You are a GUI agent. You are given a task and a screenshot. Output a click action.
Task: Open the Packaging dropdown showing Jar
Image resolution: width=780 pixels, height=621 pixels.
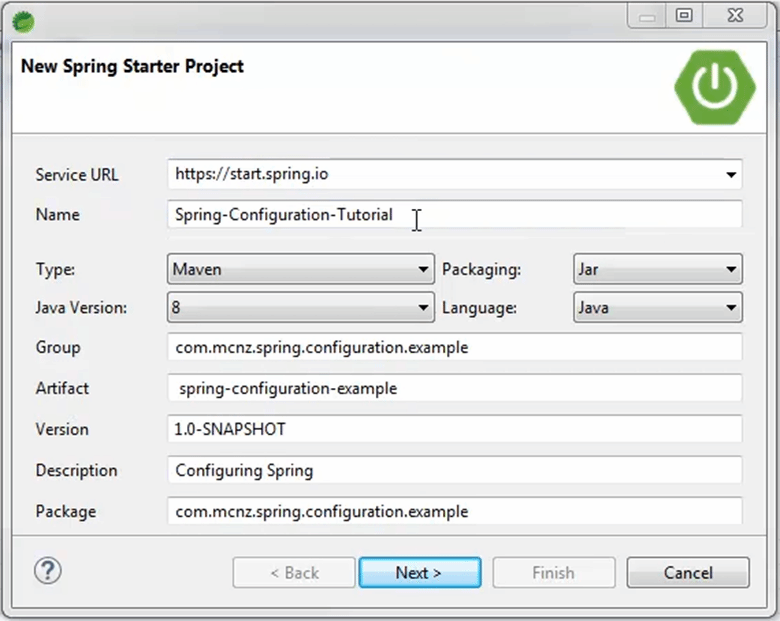click(x=658, y=269)
